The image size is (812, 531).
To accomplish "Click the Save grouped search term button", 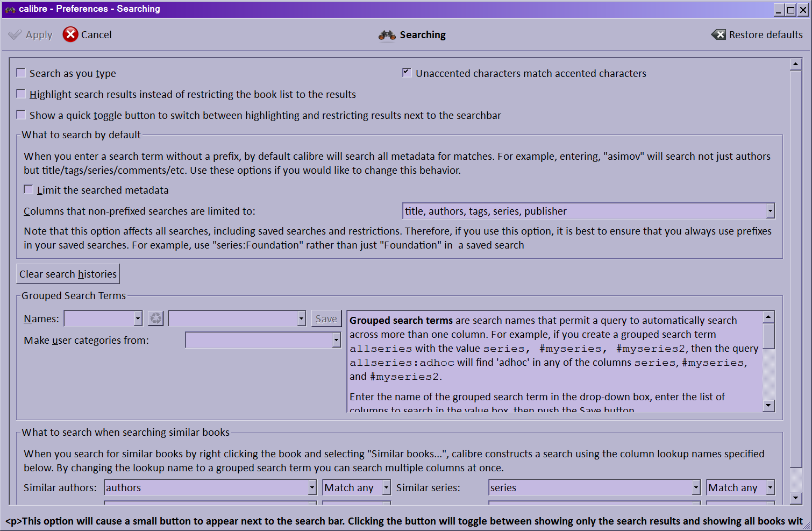I will pos(326,318).
